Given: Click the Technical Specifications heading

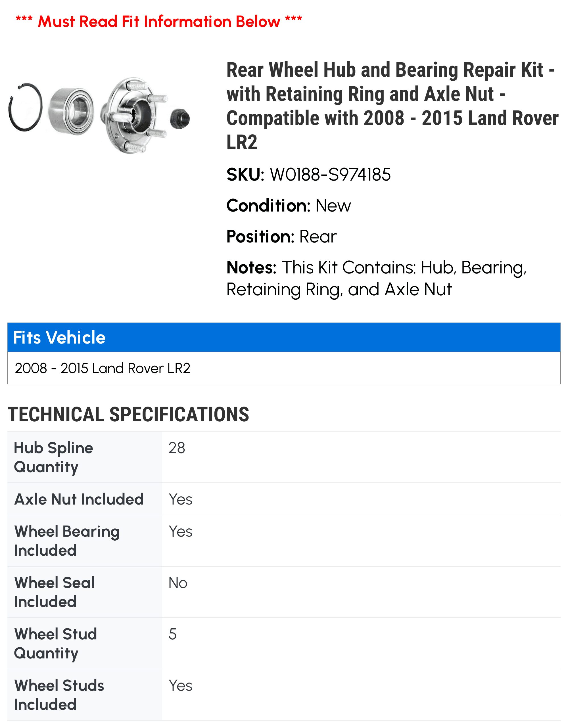Looking at the screenshot, I should pyautogui.click(x=128, y=414).
